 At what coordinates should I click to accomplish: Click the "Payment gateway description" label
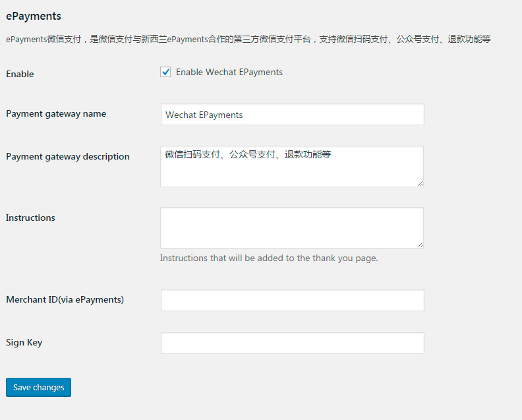tap(68, 156)
